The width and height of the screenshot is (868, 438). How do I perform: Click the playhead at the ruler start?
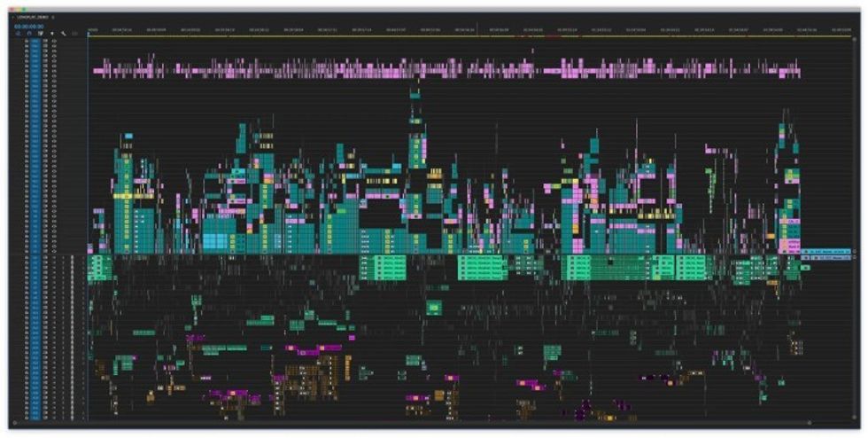click(x=88, y=34)
